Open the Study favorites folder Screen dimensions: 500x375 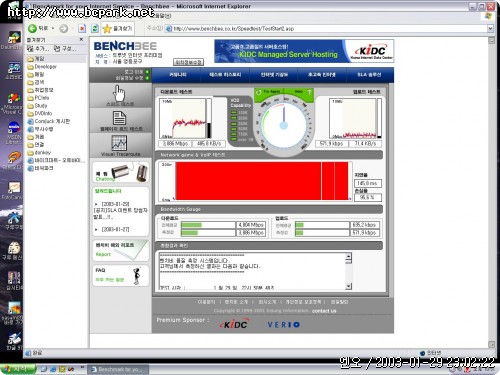click(x=37, y=106)
